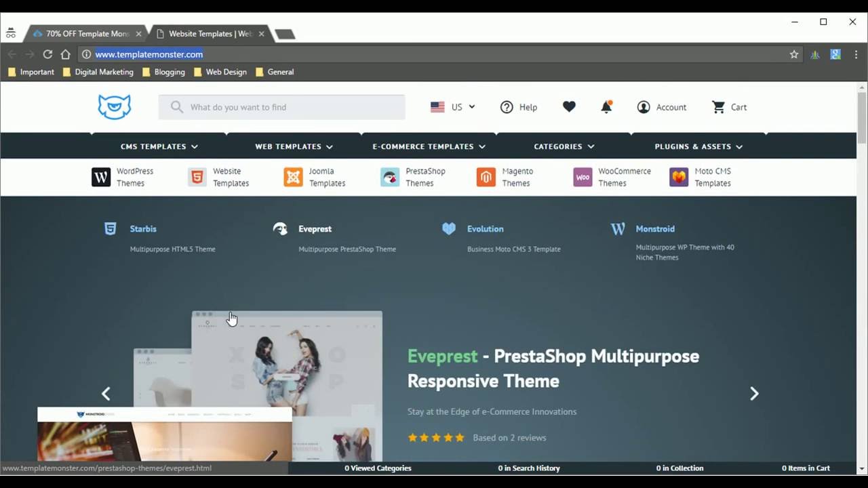Click '0 in Collection' in bottom bar
Image resolution: width=868 pixels, height=488 pixels.
point(679,468)
